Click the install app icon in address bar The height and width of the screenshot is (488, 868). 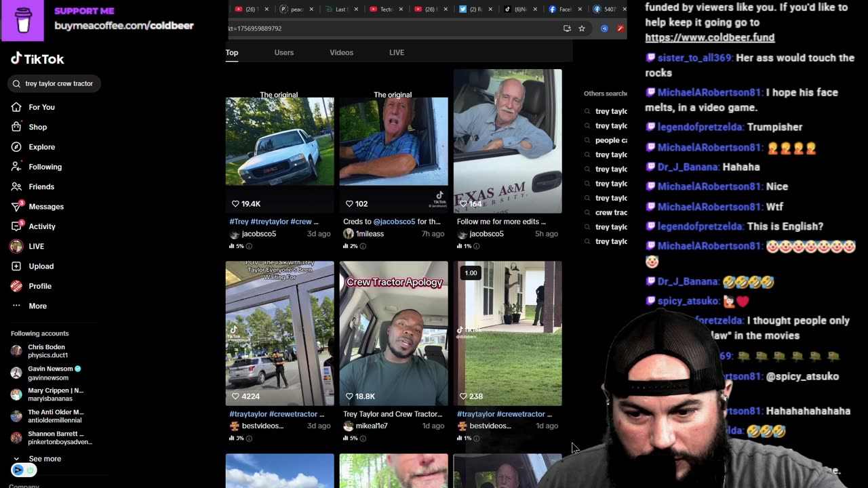coord(567,28)
